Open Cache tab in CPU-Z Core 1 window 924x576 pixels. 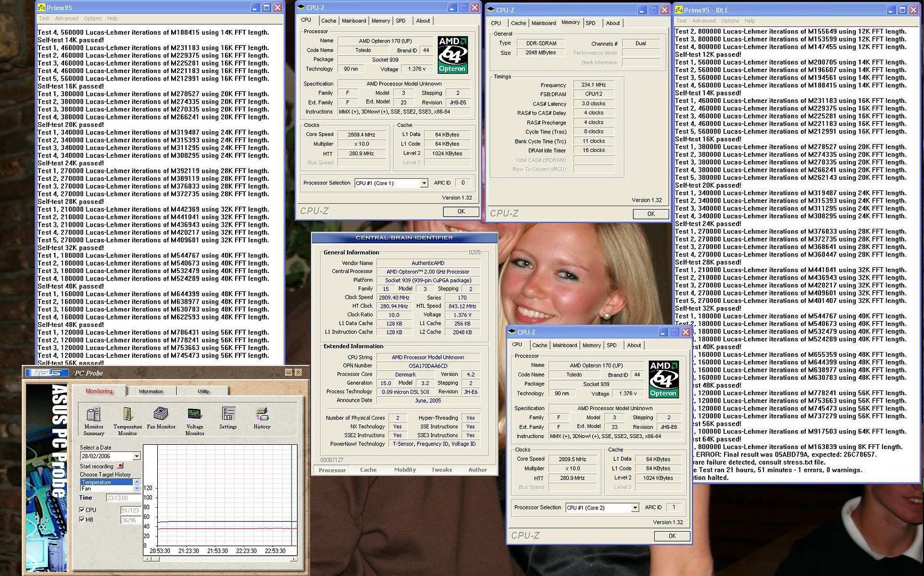[328, 21]
